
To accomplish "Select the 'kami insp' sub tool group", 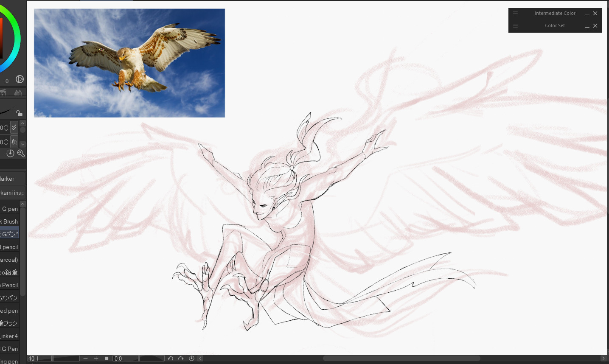I will (12, 193).
